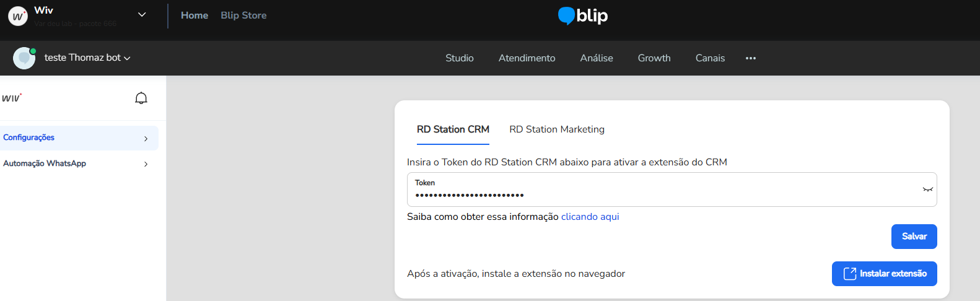Select Automação WhatsApp in the sidebar
980x301 pixels.
[79, 164]
